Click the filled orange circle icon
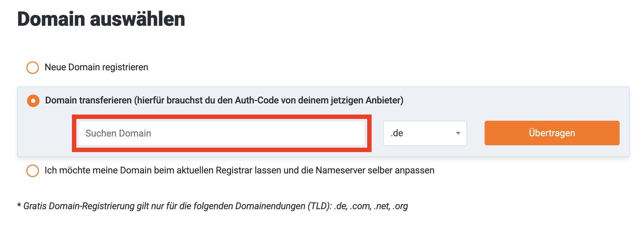The height and width of the screenshot is (225, 644). pyautogui.click(x=33, y=101)
